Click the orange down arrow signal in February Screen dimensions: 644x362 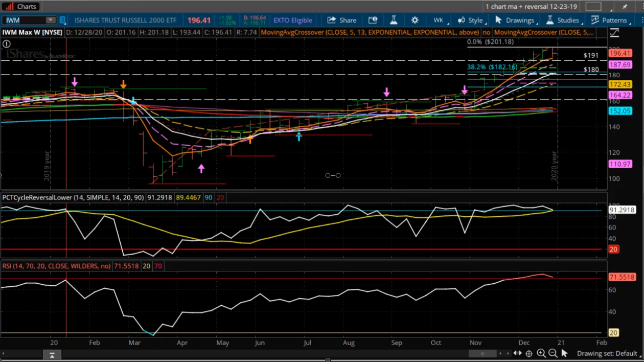(x=123, y=84)
